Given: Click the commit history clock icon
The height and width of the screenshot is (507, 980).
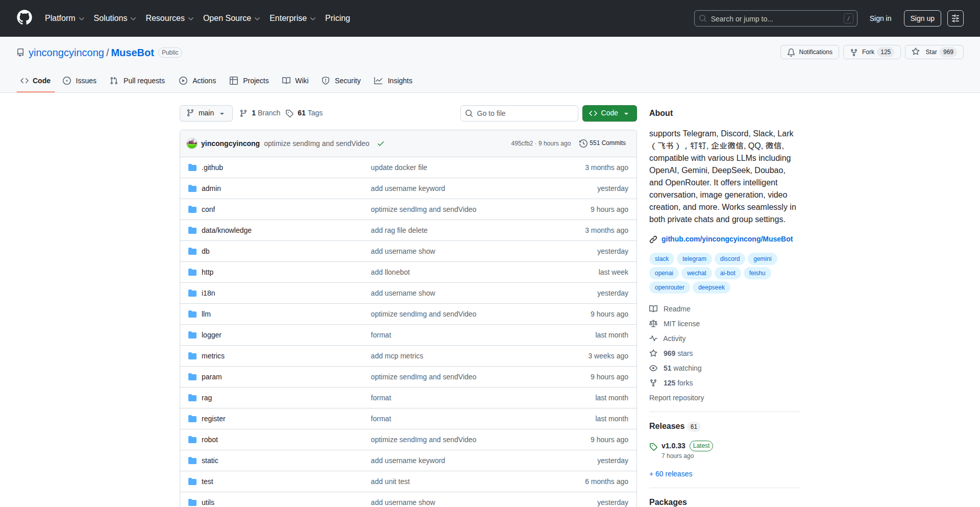Looking at the screenshot, I should (x=583, y=143).
